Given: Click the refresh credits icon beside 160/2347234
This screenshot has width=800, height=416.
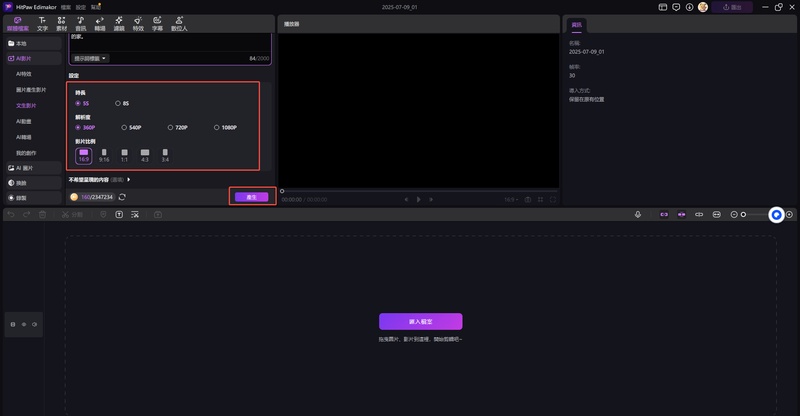Looking at the screenshot, I should point(122,197).
